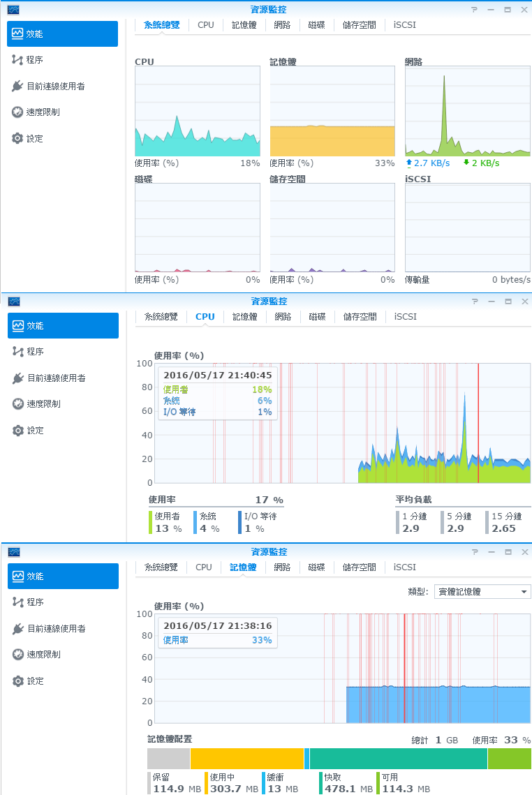Click the 114.9 MB 保留 value
532x795 pixels.
click(177, 789)
